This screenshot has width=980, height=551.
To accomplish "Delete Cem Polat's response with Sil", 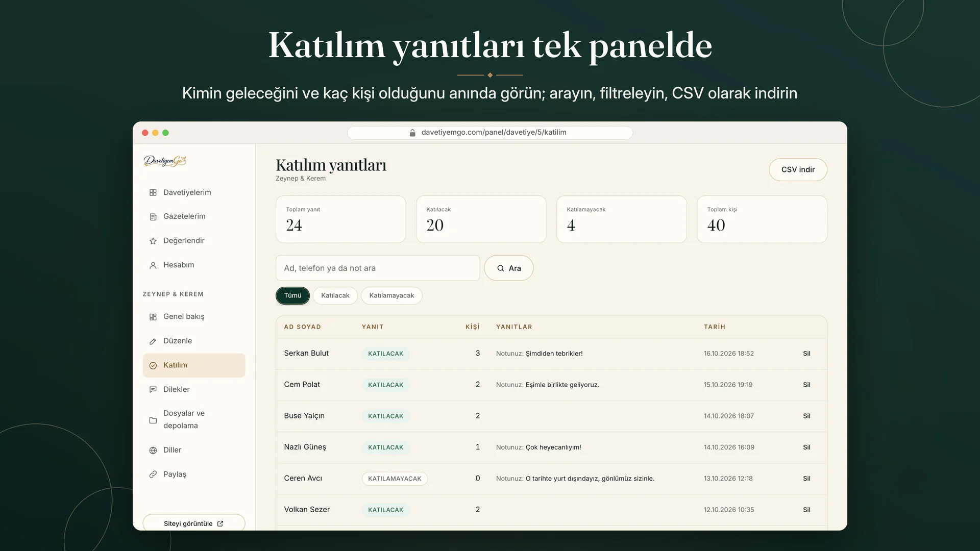I will pyautogui.click(x=806, y=385).
